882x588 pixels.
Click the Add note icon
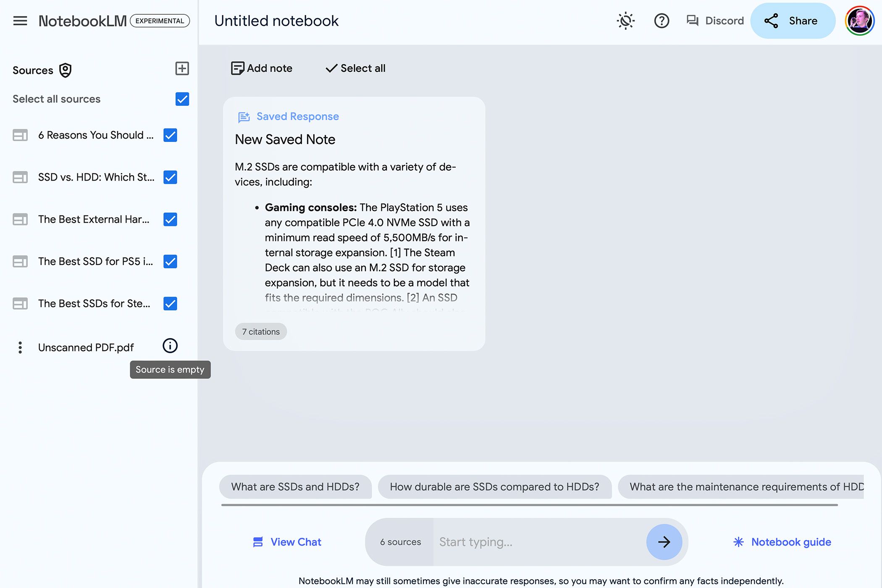tap(237, 68)
